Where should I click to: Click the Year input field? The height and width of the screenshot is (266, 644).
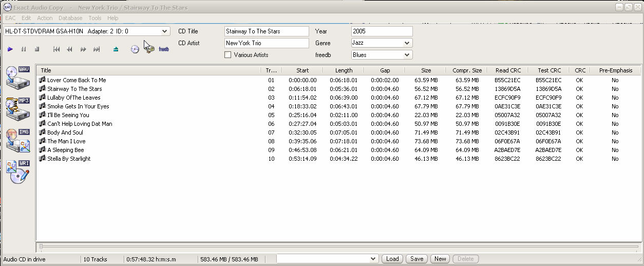point(382,31)
